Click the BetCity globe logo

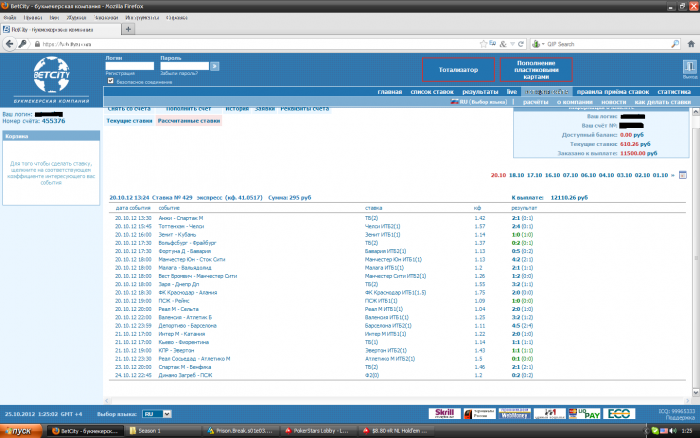coord(51,74)
